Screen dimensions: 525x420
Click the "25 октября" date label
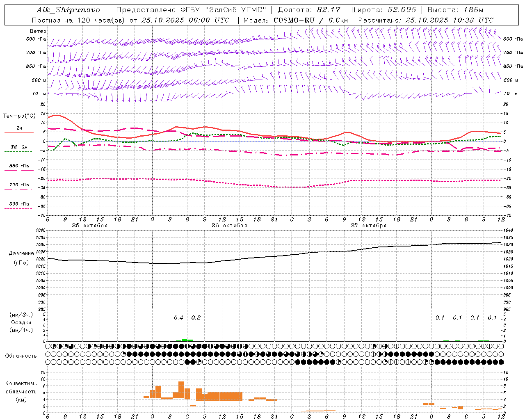pos(90,226)
